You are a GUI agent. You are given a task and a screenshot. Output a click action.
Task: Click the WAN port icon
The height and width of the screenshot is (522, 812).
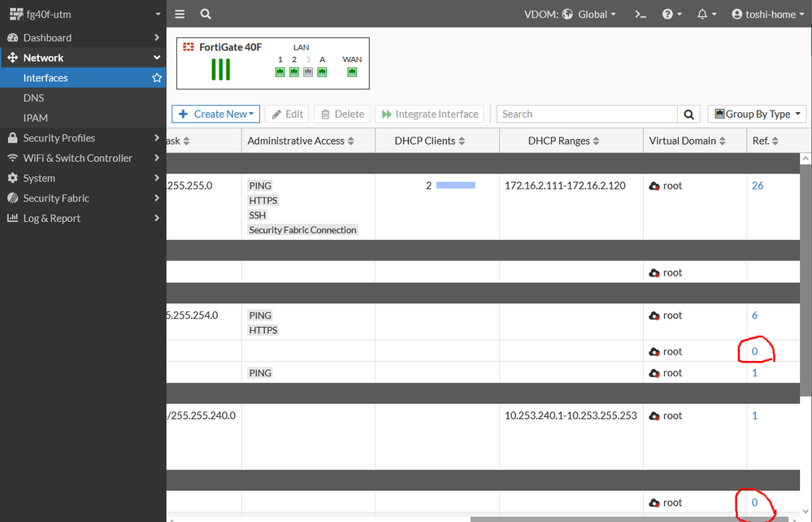pyautogui.click(x=352, y=72)
